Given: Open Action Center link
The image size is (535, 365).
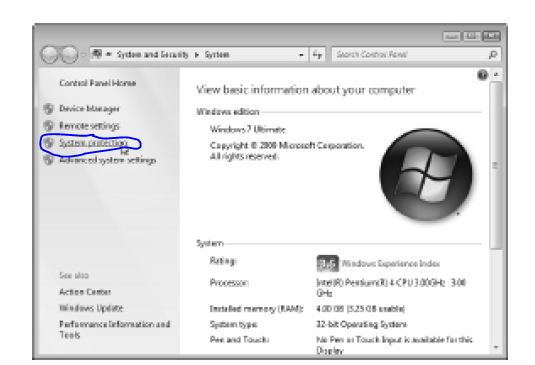Looking at the screenshot, I should coord(85,292).
